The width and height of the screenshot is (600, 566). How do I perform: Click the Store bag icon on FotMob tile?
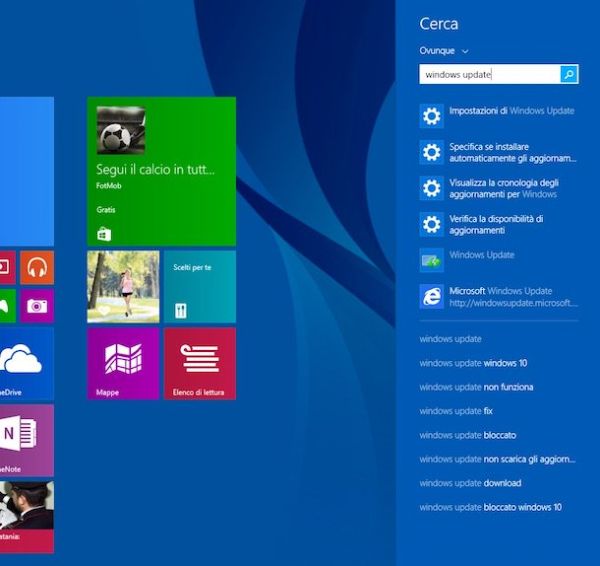click(x=104, y=234)
